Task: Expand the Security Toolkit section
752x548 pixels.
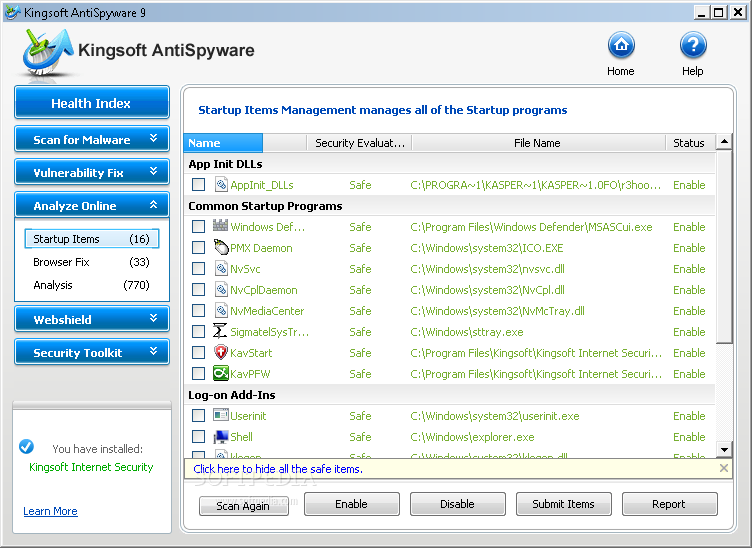Action: (92, 352)
